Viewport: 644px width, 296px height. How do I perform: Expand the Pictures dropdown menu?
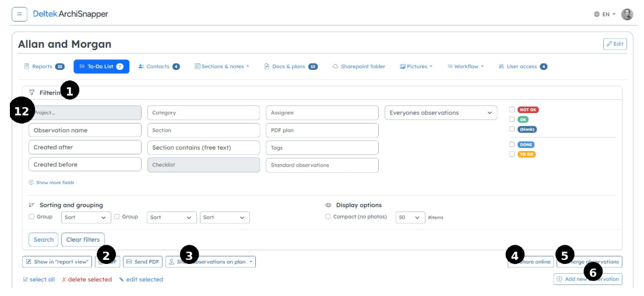[x=416, y=66]
